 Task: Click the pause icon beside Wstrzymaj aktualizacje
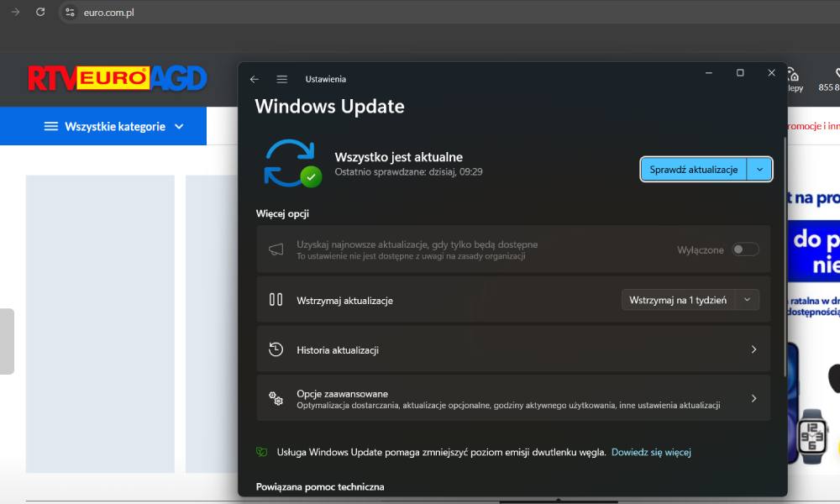276,299
